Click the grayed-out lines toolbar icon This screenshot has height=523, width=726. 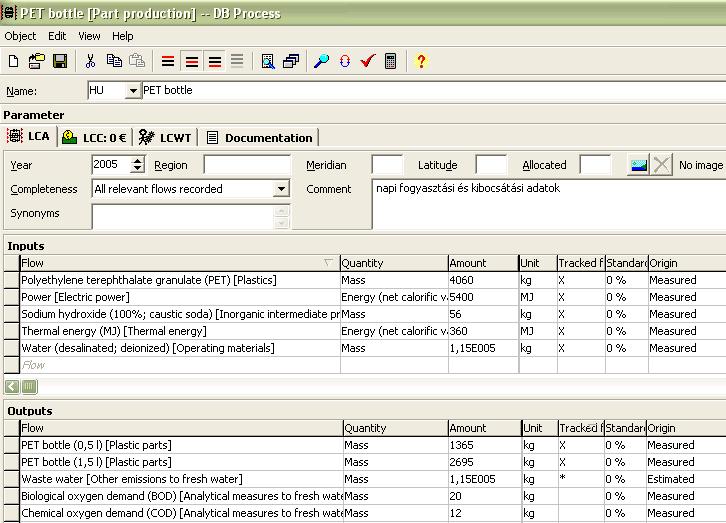tap(237, 61)
